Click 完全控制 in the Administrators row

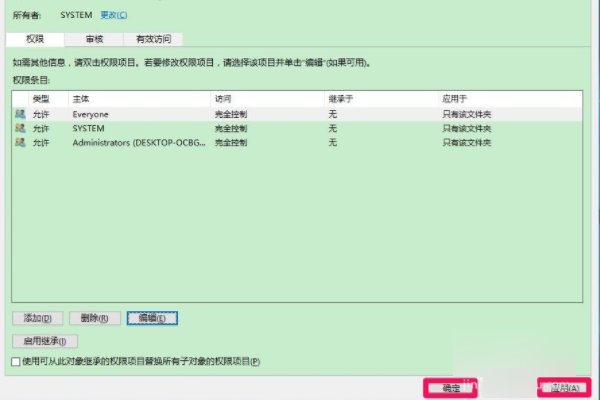click(x=231, y=142)
